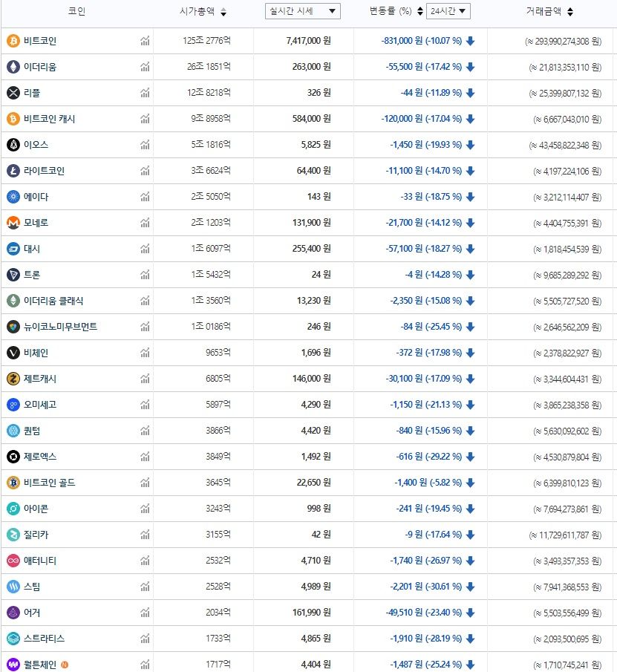Click the Ethereum coin logo beside 이더리움

(x=13, y=67)
